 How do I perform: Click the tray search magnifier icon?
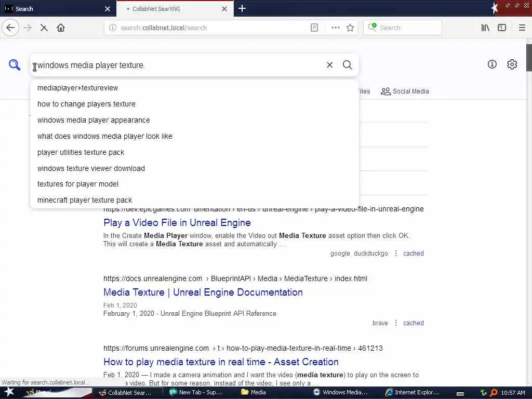coord(494,393)
